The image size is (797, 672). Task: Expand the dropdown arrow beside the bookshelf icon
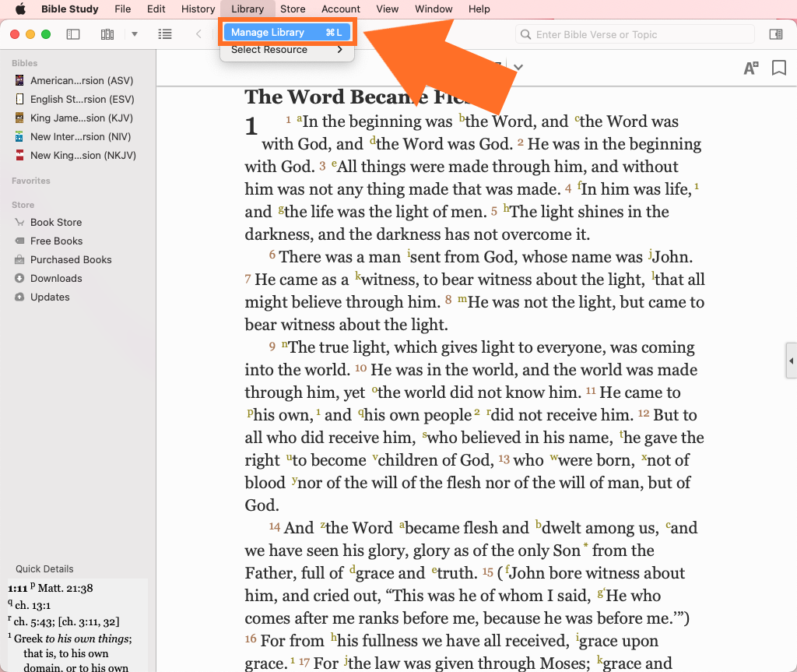[x=134, y=34]
